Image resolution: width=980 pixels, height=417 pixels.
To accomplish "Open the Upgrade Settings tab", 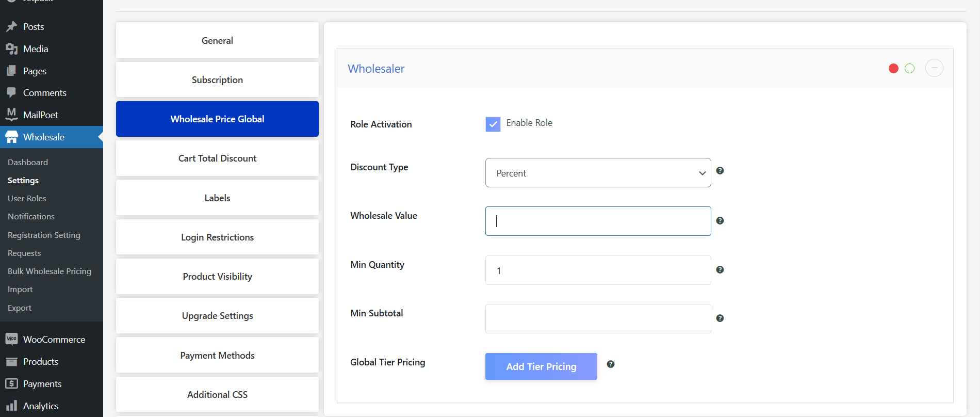I will [217, 316].
